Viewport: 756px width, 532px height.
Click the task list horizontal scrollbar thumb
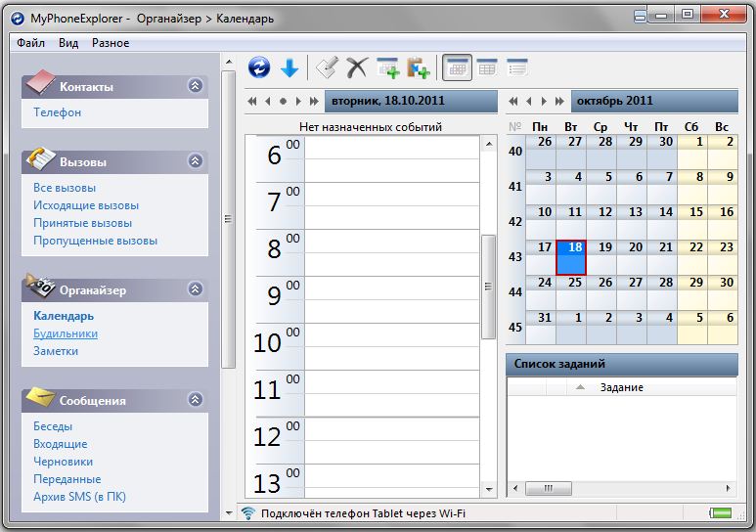pos(549,488)
